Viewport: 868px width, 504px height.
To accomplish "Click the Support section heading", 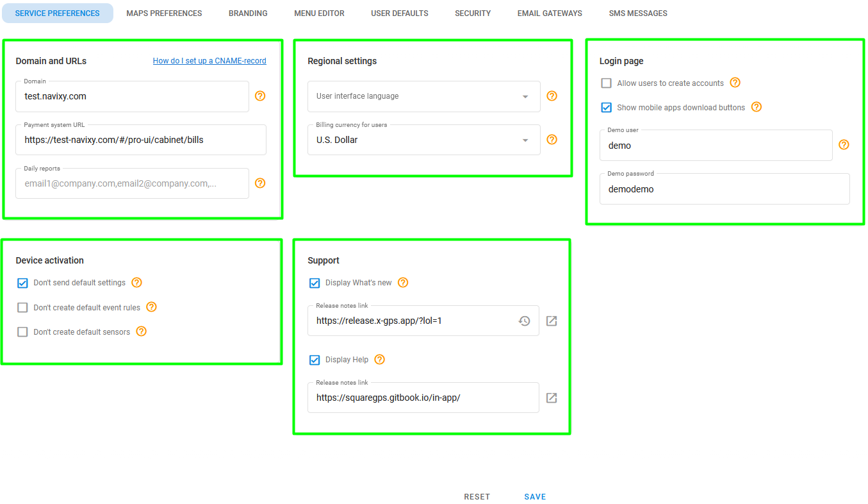I will (x=323, y=260).
